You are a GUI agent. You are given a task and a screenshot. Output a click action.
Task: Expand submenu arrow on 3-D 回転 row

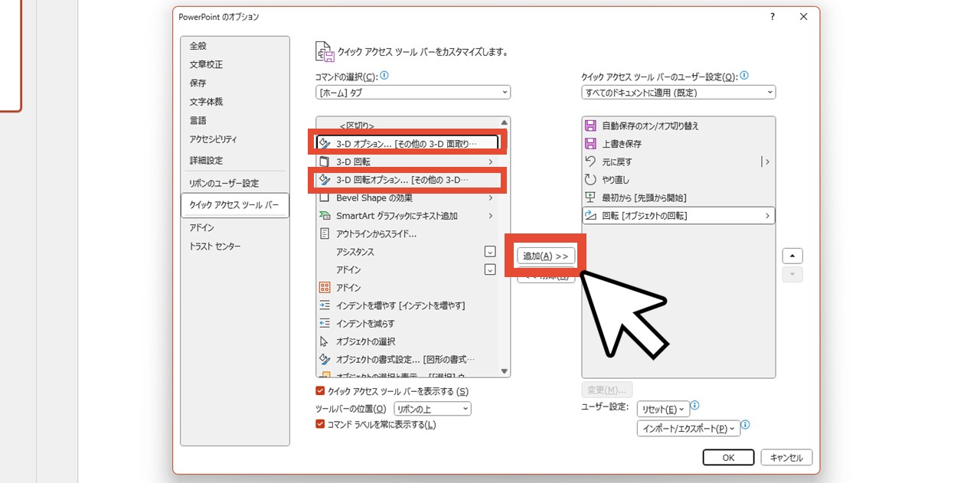tap(491, 162)
